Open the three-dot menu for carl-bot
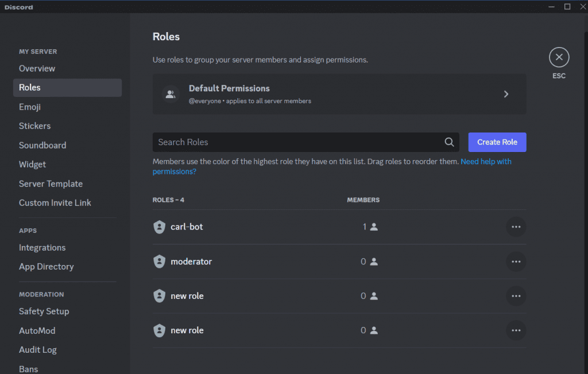Screen dimensions: 588x374 tap(516, 227)
